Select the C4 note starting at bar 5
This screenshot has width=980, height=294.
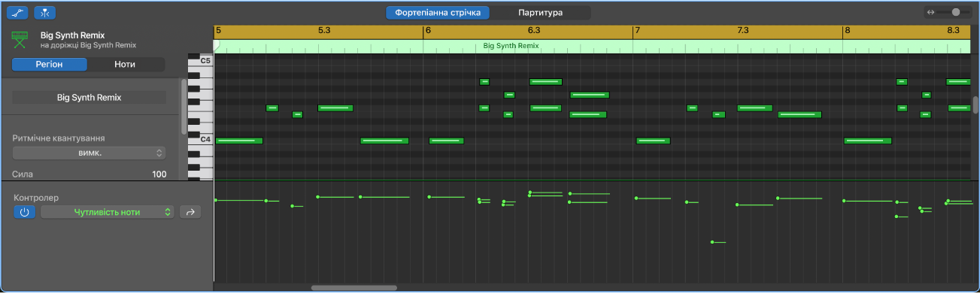pyautogui.click(x=239, y=141)
